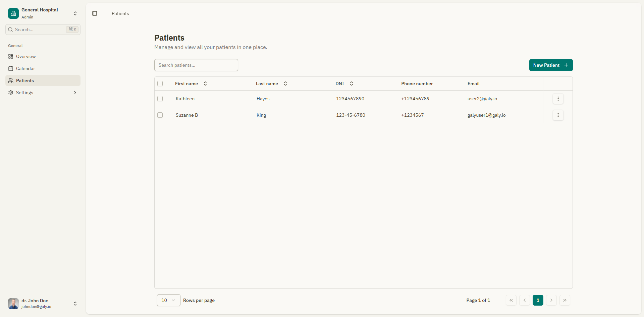Check the row checkbox for Suzanne B
The width and height of the screenshot is (644, 317).
pos(160,115)
